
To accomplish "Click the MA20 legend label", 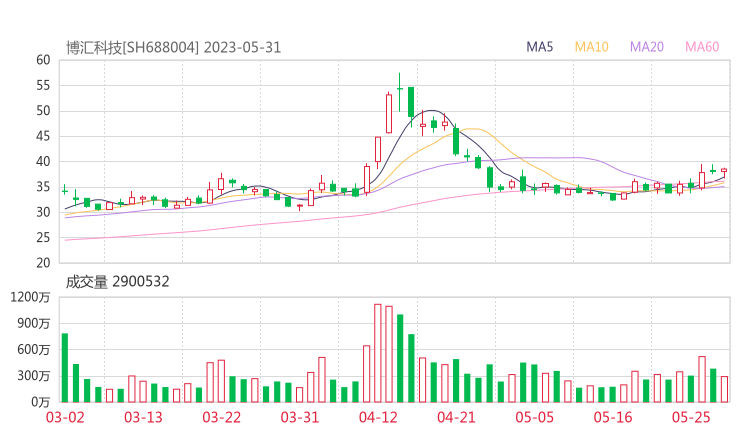I will click(647, 47).
